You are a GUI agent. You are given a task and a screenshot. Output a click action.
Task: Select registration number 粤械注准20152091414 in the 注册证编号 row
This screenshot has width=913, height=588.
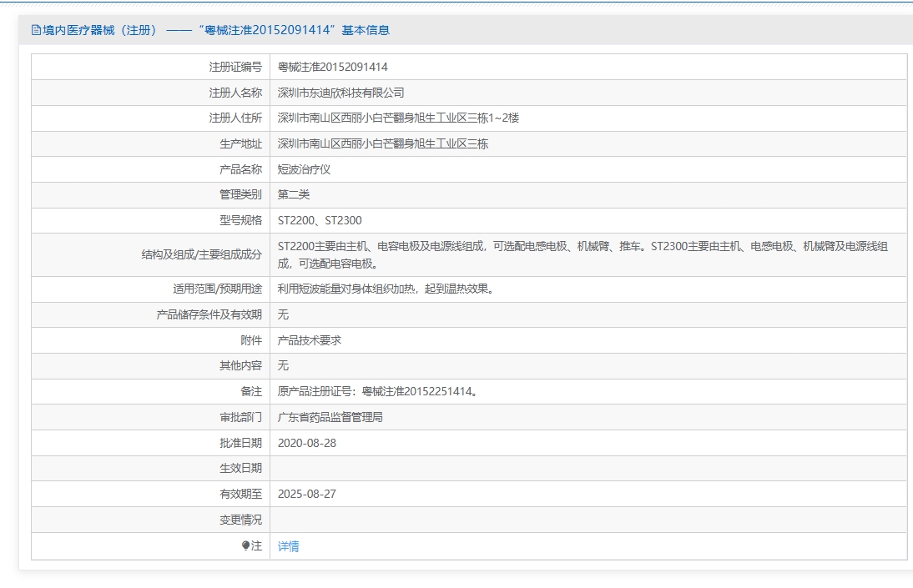click(332, 67)
